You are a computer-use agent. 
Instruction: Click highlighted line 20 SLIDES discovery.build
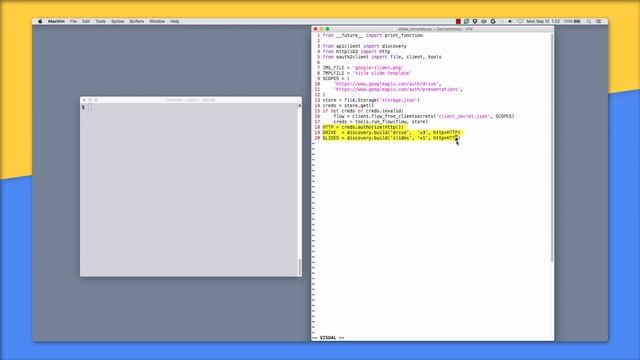[x=391, y=138]
